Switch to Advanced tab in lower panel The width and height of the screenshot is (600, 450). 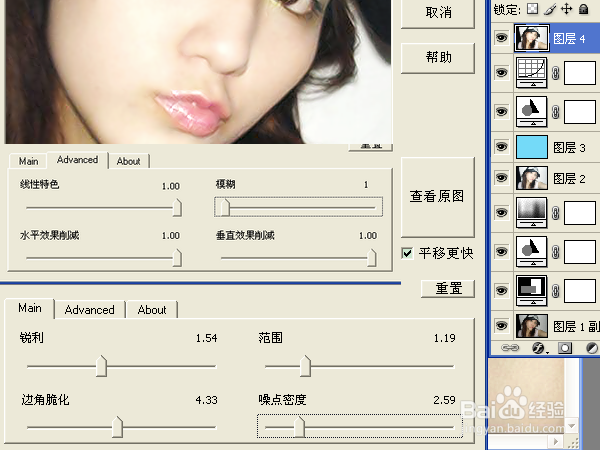coord(90,310)
